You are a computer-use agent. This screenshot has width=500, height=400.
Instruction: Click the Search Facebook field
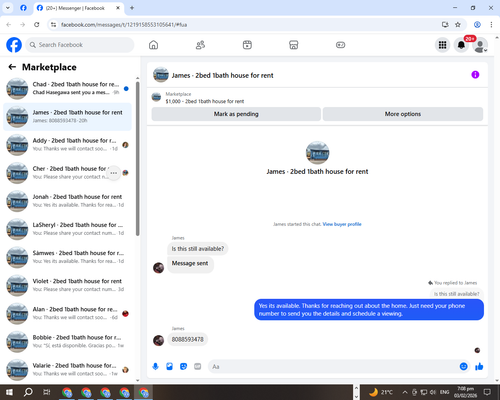(x=80, y=45)
